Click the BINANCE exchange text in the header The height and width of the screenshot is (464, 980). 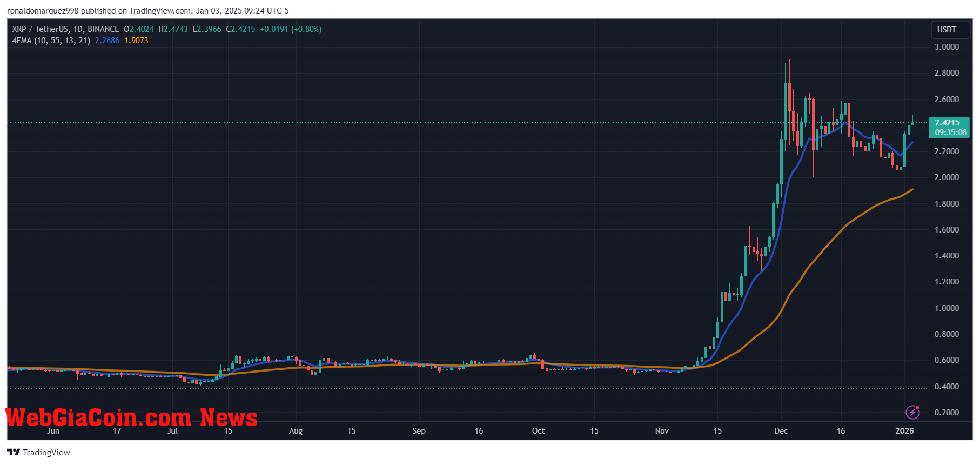click(103, 29)
